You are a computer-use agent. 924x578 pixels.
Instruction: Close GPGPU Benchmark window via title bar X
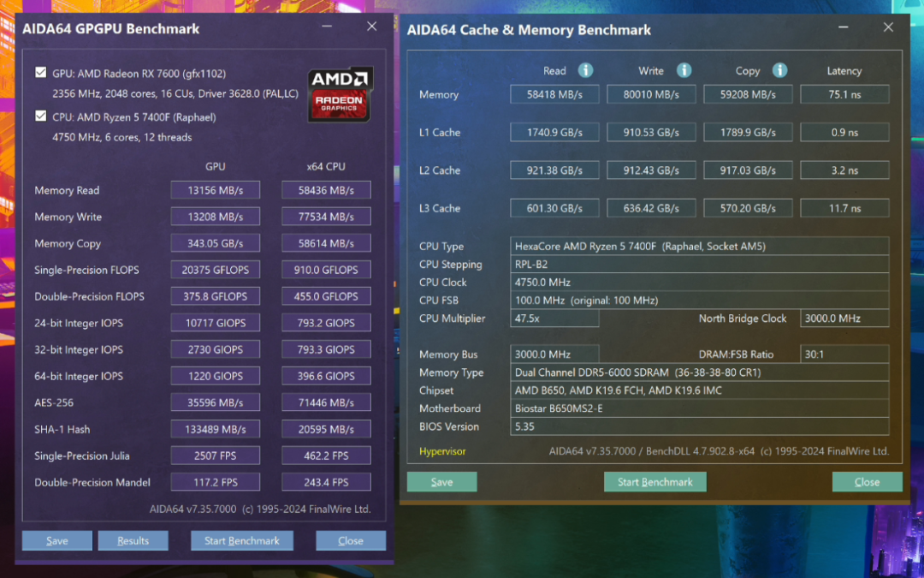pyautogui.click(x=372, y=27)
